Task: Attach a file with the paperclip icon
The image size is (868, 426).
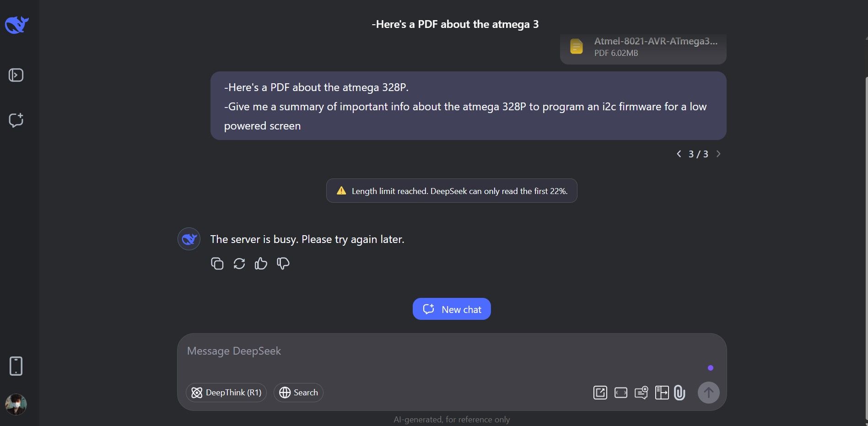Action: (679, 393)
